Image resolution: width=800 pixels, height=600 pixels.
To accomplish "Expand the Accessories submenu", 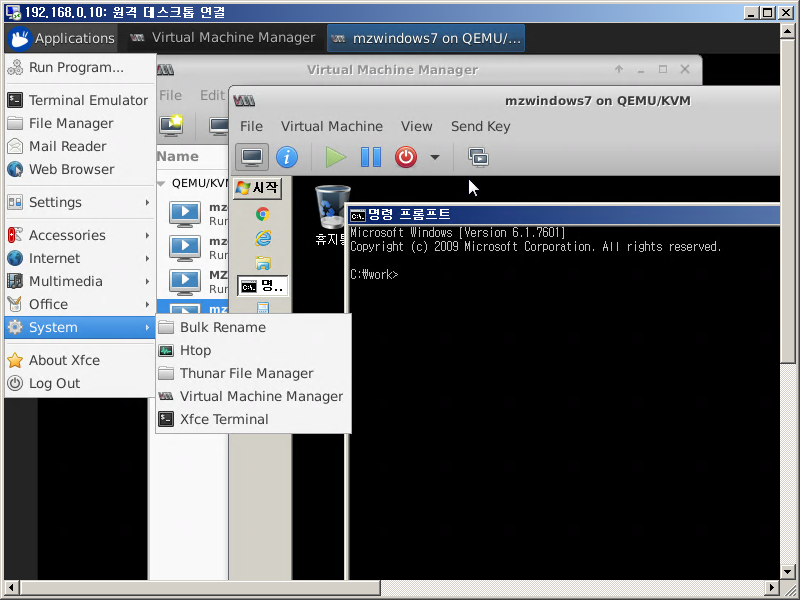I will [x=80, y=235].
